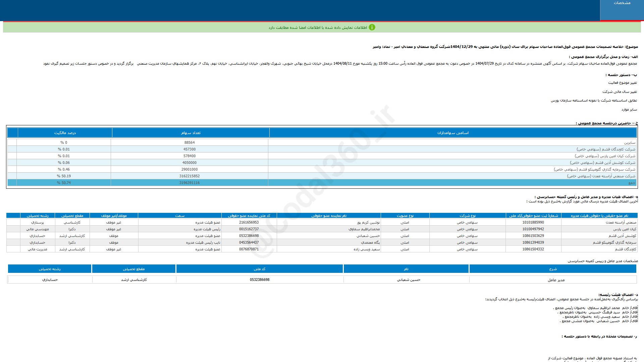Select the سایرین shareholder row name
The width and height of the screenshot is (644, 362).
point(630,143)
